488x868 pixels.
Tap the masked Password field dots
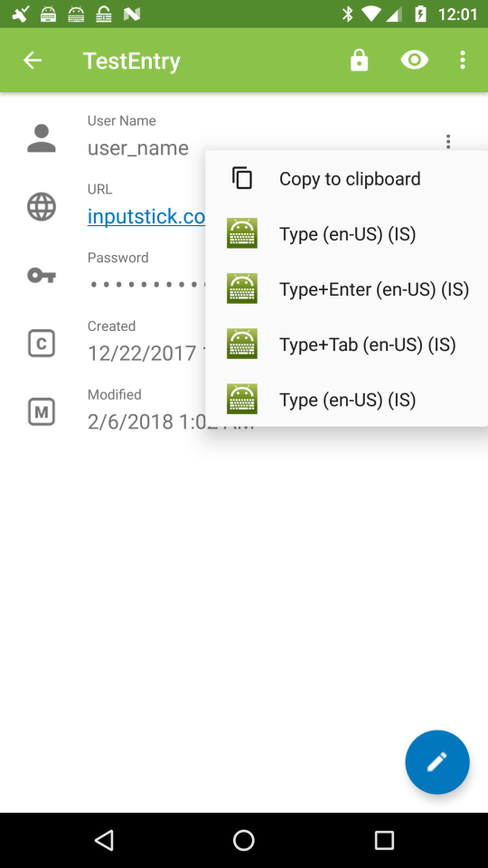[146, 285]
